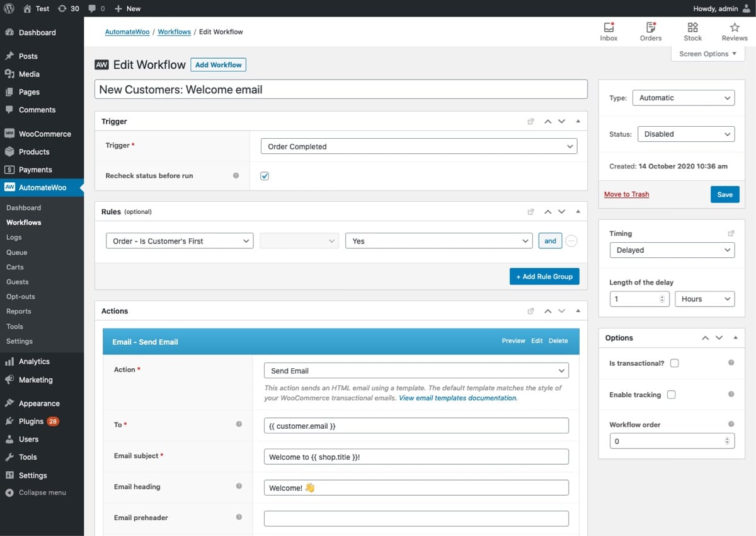
Task: Open the Timing dropdown set to Delayed
Action: [672, 250]
